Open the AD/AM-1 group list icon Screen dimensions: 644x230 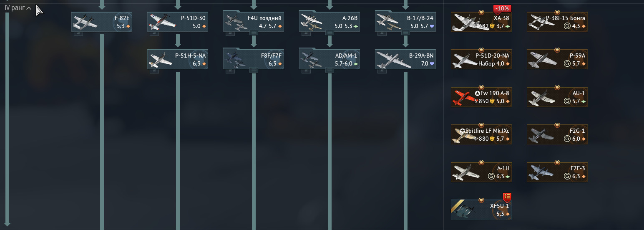[330, 70]
